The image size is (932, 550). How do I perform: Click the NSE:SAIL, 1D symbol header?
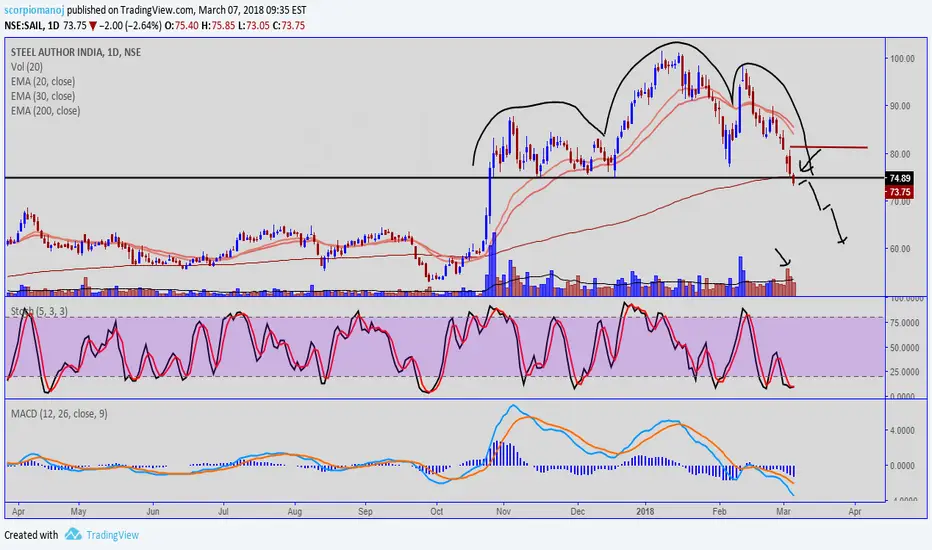point(32,26)
